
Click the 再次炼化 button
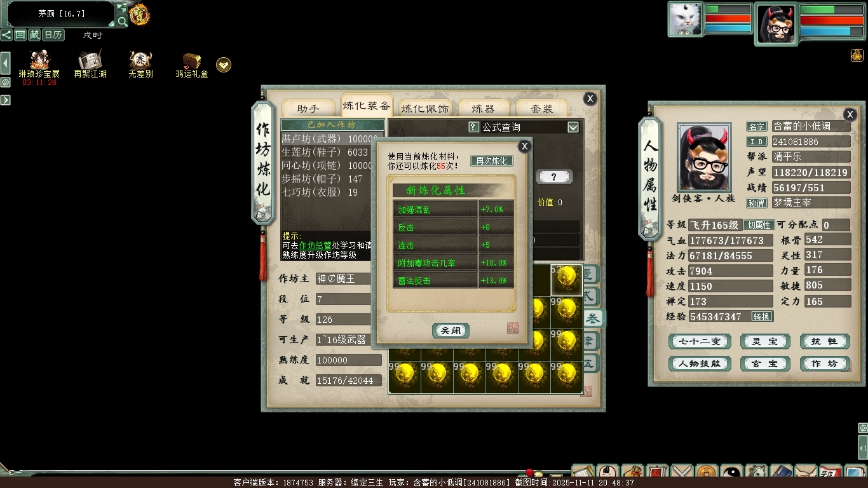pos(491,161)
